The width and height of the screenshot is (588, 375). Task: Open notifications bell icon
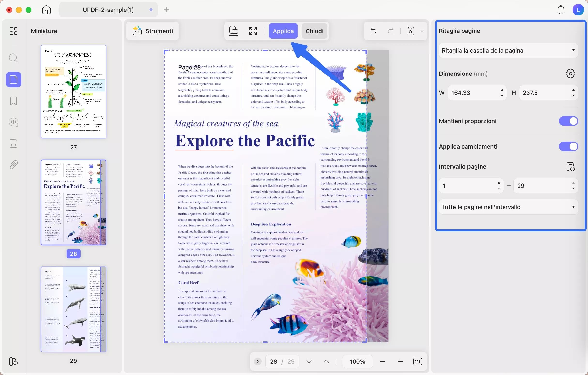561,10
